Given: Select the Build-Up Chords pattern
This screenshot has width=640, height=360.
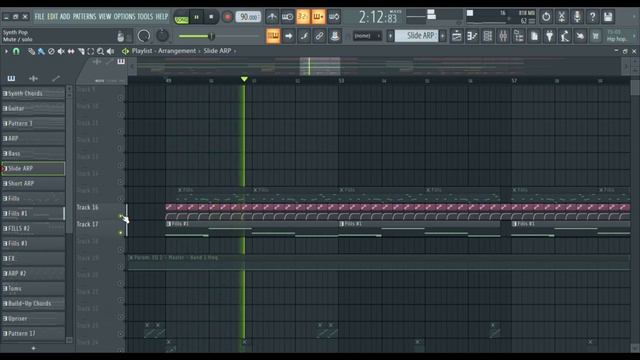Looking at the screenshot, I should (33, 304).
